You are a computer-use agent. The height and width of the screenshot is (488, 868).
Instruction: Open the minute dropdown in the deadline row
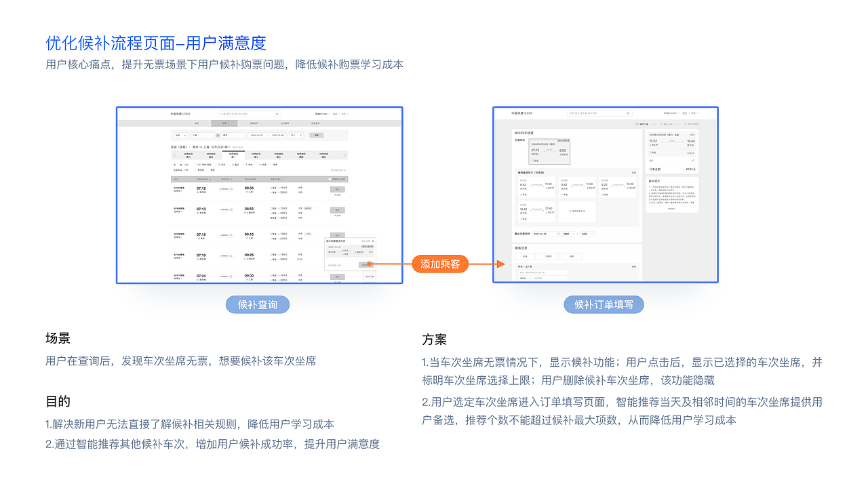(x=587, y=234)
